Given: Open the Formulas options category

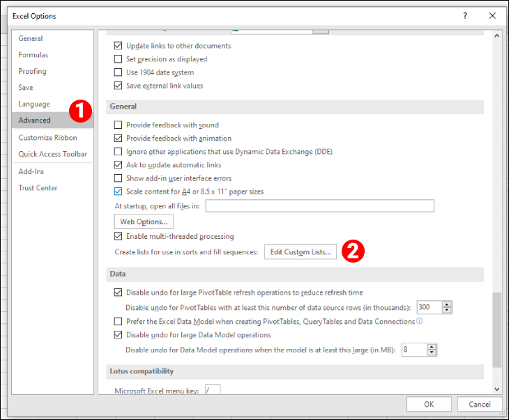Looking at the screenshot, I should [33, 55].
